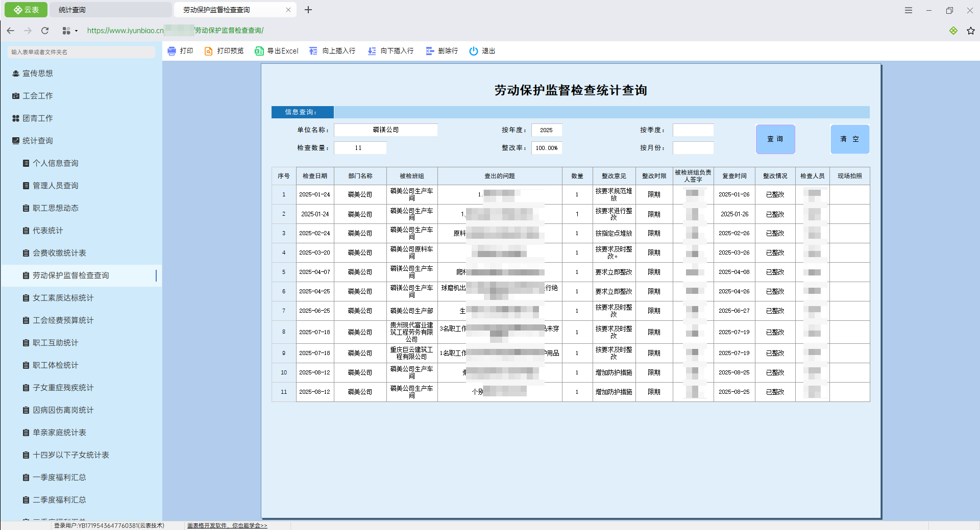Collapse the 统计查询 sidebar section
The image size is (980, 530).
tap(37, 141)
